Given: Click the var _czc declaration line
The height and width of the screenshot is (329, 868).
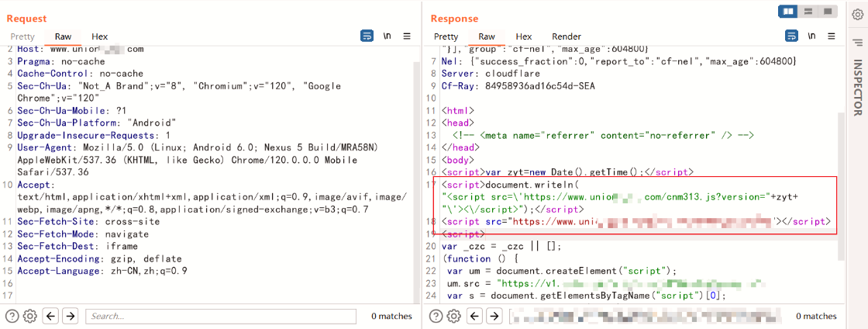Looking at the screenshot, I should [501, 247].
